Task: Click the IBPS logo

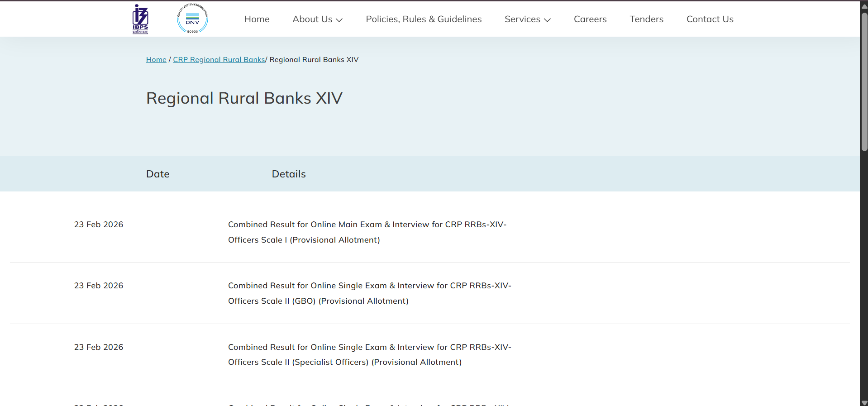Action: click(140, 19)
